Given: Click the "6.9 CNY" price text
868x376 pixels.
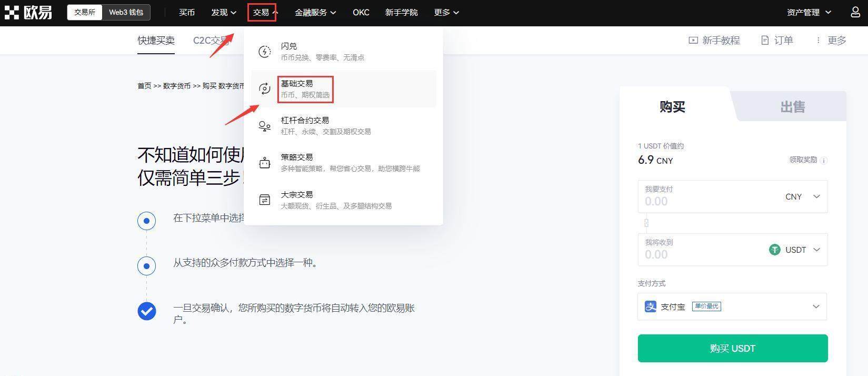Looking at the screenshot, I should point(655,160).
